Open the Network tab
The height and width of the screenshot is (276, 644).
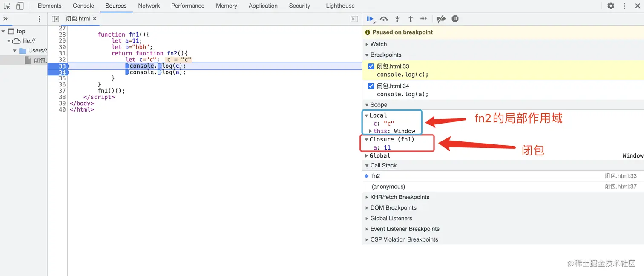click(149, 6)
